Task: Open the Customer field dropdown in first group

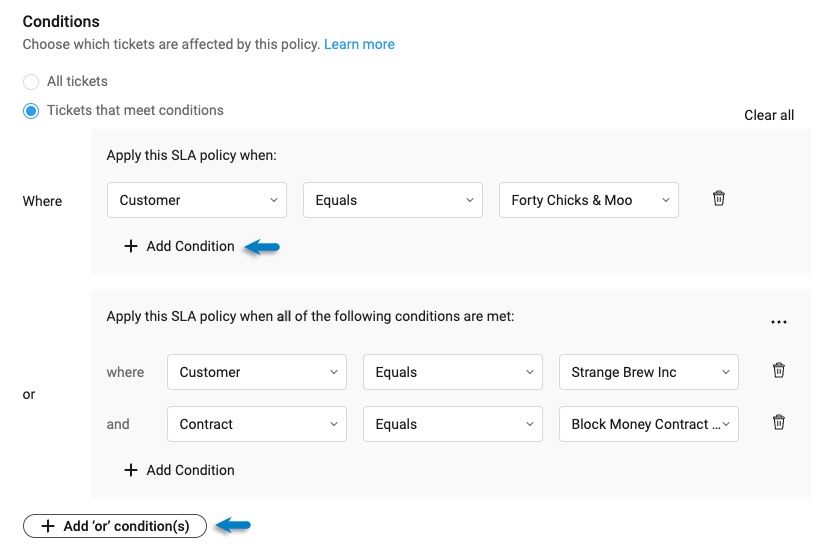Action: click(x=197, y=200)
